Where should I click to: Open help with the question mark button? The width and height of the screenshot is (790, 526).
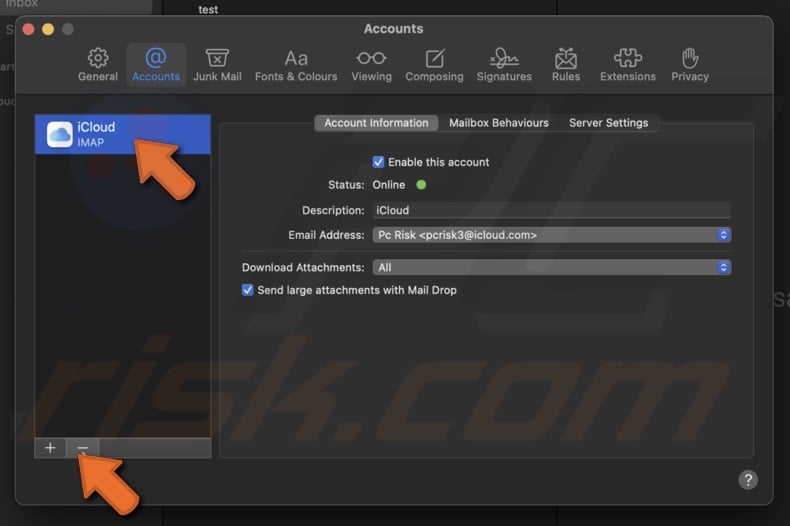[x=748, y=480]
